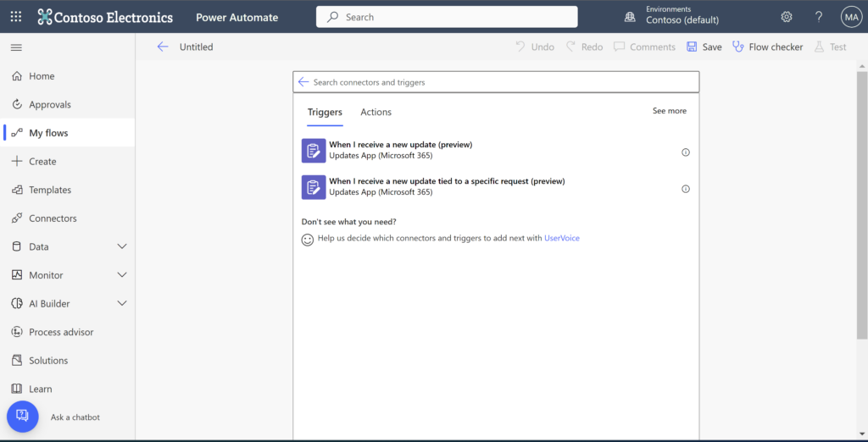This screenshot has height=442, width=868.
Task: Open the MA account avatar
Action: tap(850, 17)
